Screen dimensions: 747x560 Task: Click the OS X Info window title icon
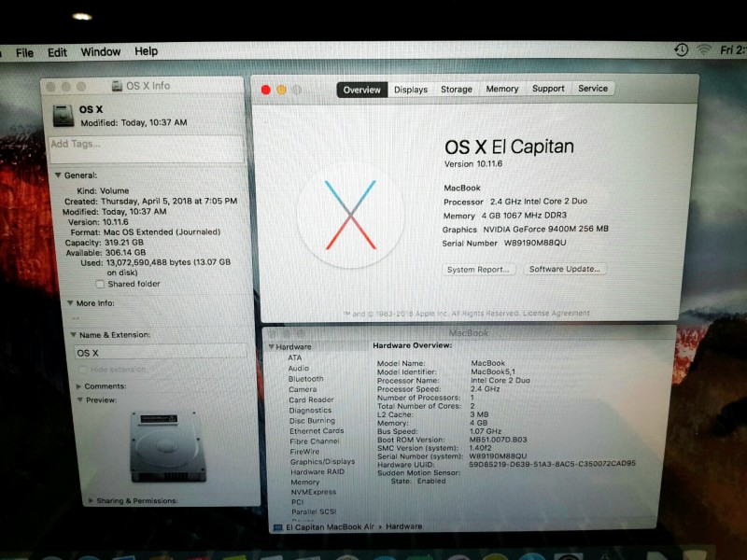point(118,86)
